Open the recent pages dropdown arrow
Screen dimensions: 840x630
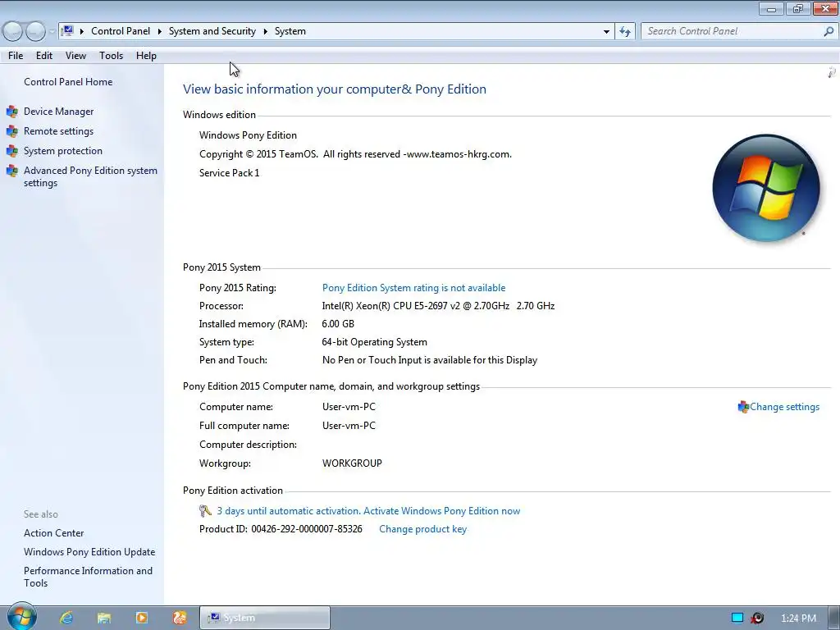point(52,32)
